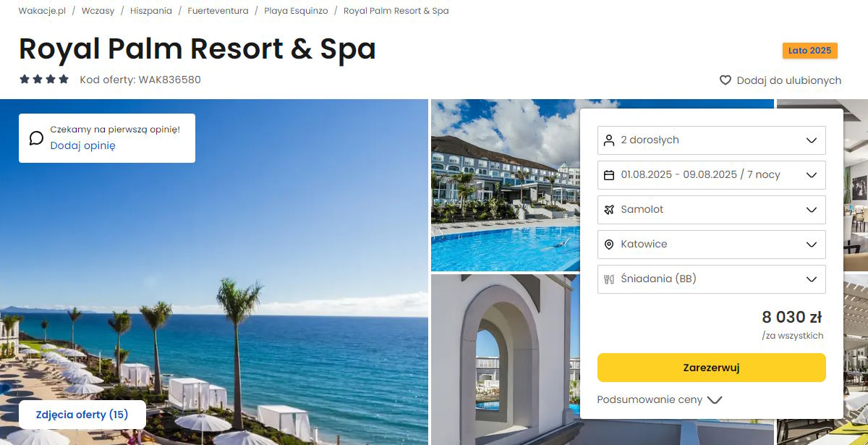Screen dimensions: 868x445
Task: Click the cutlery icon beside Śniadania (BB)
Action: [x=609, y=279]
